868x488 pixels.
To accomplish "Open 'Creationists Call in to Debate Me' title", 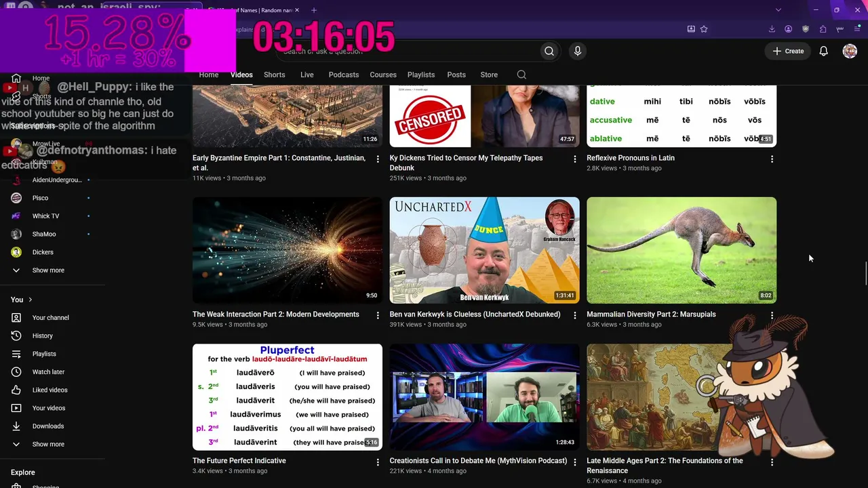I will [478, 461].
